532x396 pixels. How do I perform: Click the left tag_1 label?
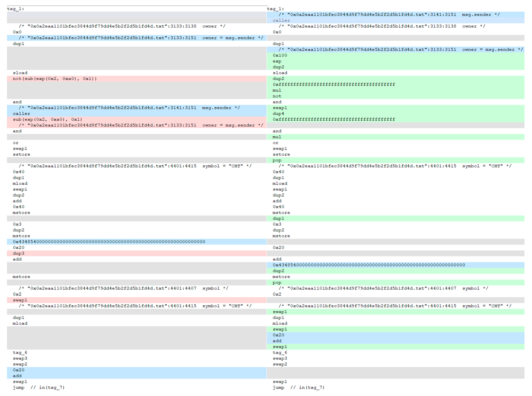click(x=15, y=9)
